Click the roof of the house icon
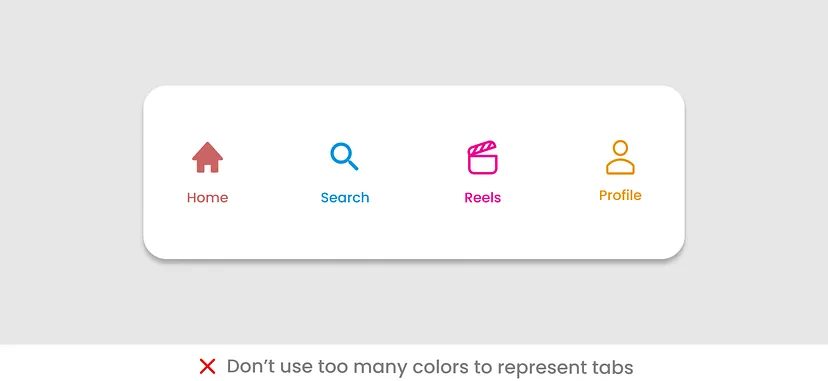Viewport: 828px width, 381px height. [208, 150]
